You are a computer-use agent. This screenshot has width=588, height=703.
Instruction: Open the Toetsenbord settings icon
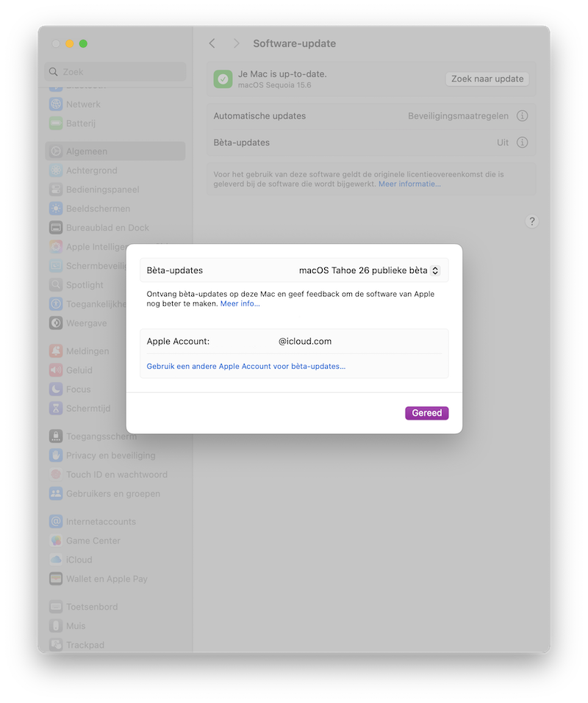56,607
